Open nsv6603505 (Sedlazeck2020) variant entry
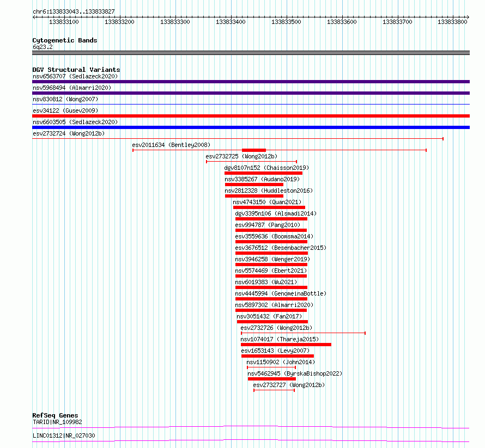The height and width of the screenshot is (448, 485). [75, 122]
